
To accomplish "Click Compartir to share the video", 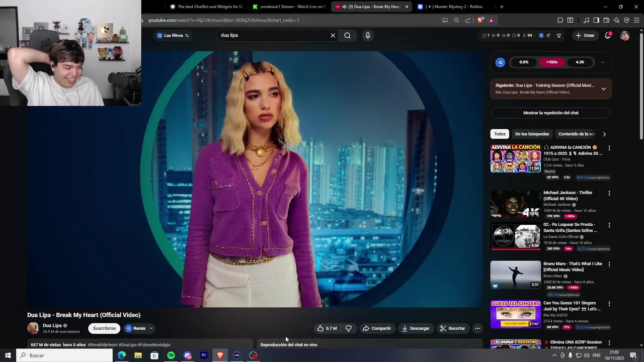I will [x=376, y=328].
